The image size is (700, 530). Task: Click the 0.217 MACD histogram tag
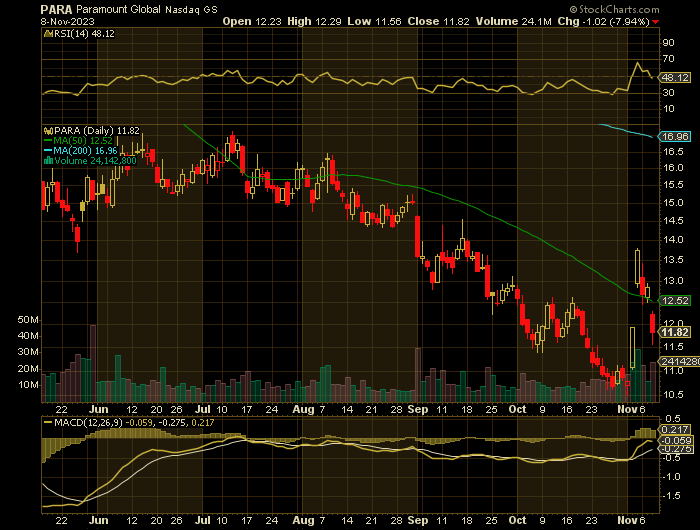click(675, 430)
